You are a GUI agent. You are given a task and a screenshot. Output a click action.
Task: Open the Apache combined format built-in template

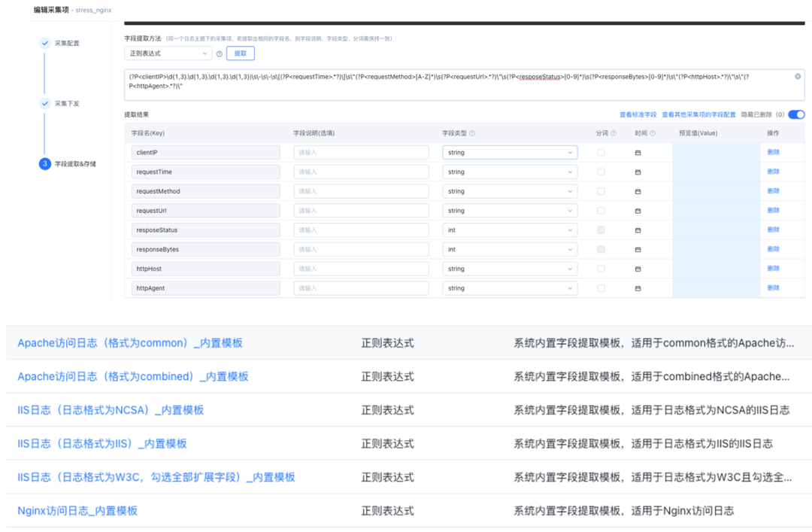[x=133, y=376]
